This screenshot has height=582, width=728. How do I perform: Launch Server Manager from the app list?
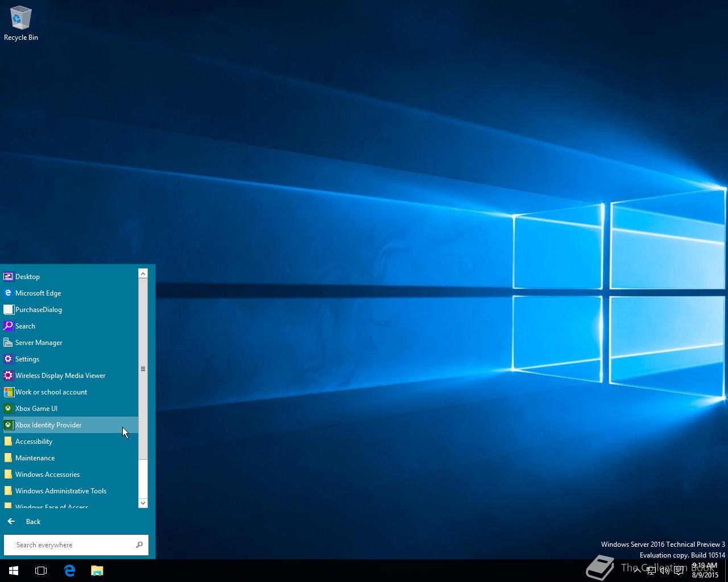[71, 343]
